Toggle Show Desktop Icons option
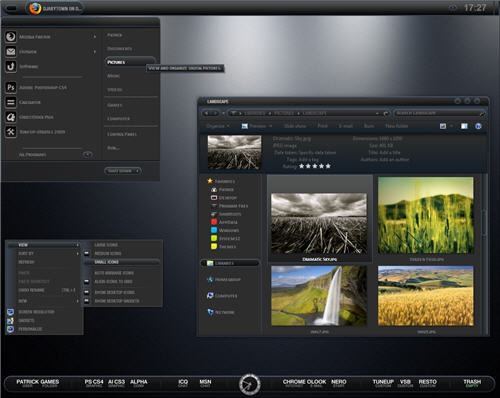Viewport: 500px width, 398px height. [114, 292]
